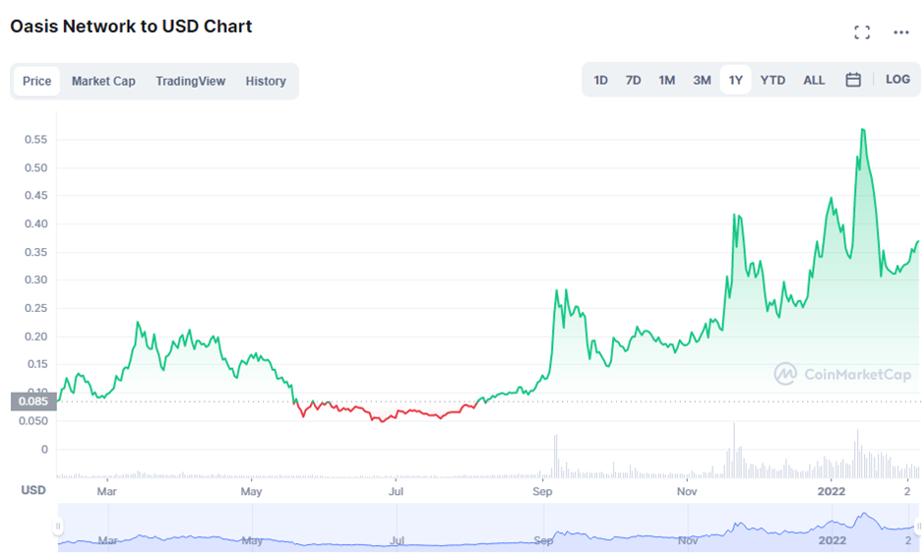
Task: Select the 7D time range
Action: point(633,80)
